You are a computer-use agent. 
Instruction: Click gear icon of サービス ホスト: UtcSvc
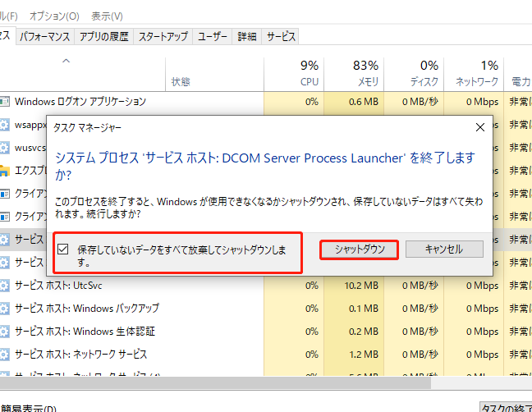pyautogui.click(x=4, y=286)
